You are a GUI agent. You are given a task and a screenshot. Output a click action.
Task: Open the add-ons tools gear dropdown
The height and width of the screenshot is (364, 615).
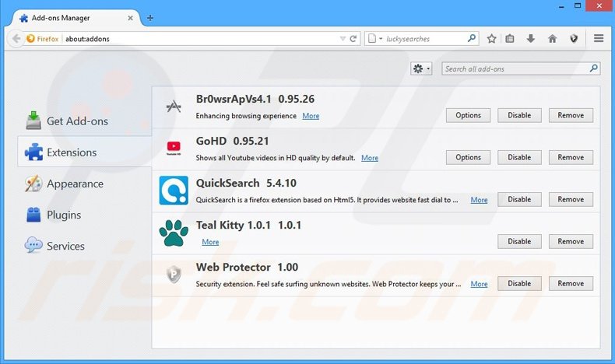[x=421, y=69]
